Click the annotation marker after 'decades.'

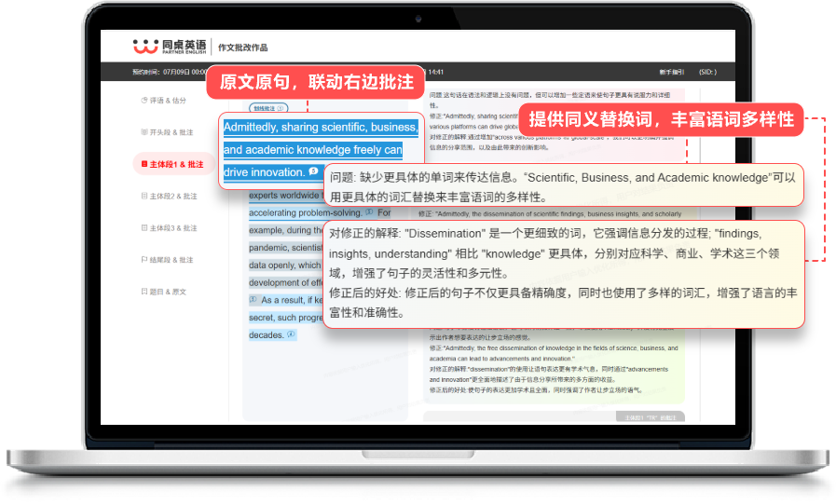point(291,334)
